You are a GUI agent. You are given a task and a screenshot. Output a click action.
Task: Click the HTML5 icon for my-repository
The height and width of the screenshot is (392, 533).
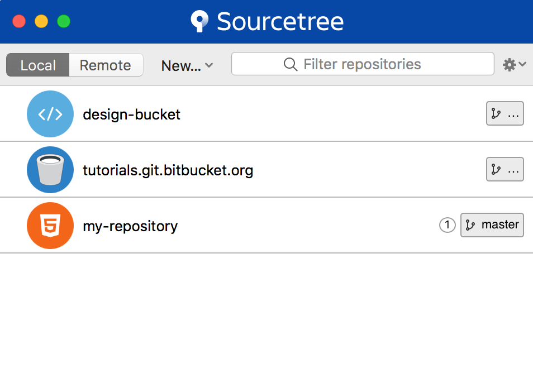pyautogui.click(x=50, y=226)
